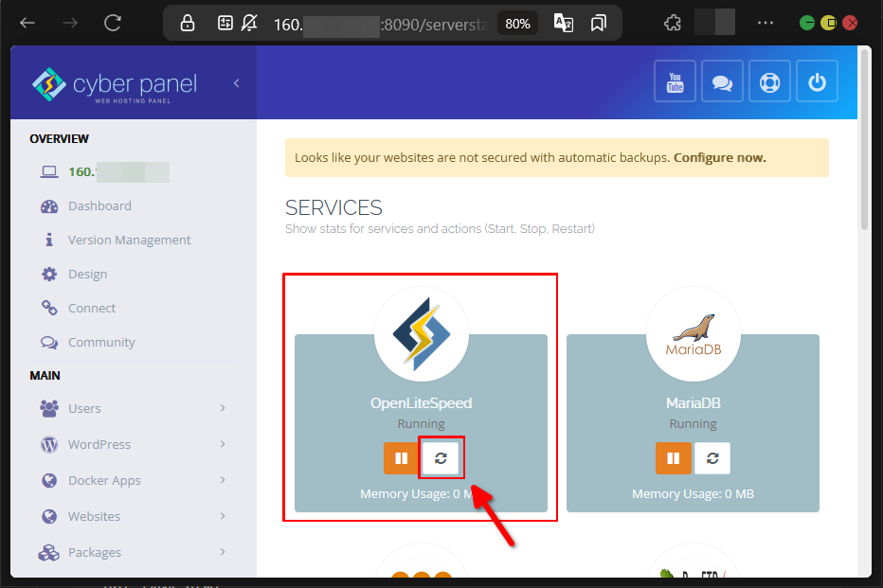Click the OpenLiteSpeed service name

point(422,403)
